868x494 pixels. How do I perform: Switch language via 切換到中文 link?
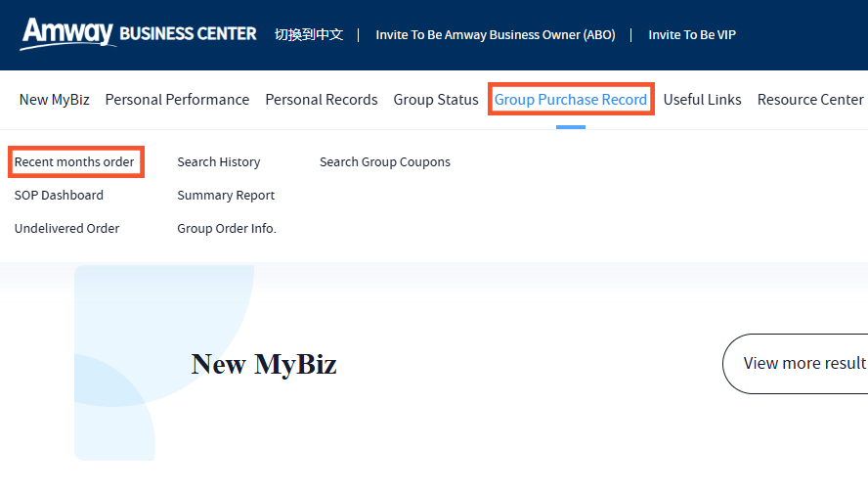(309, 35)
